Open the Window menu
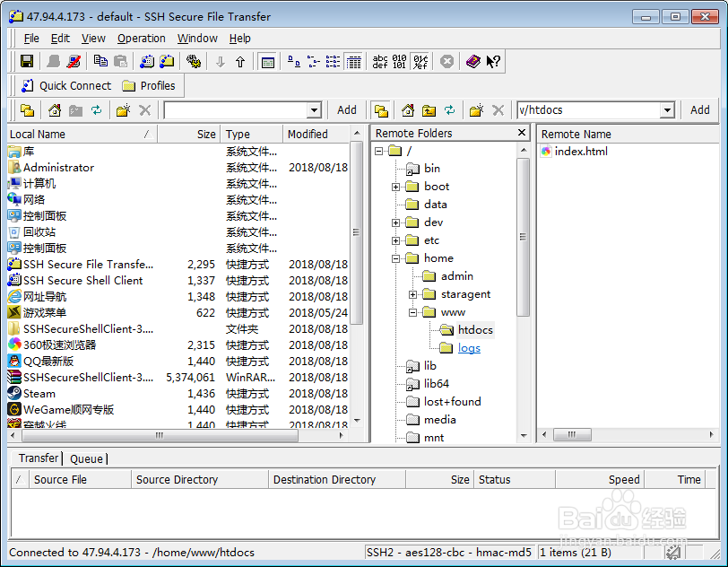 (197, 38)
